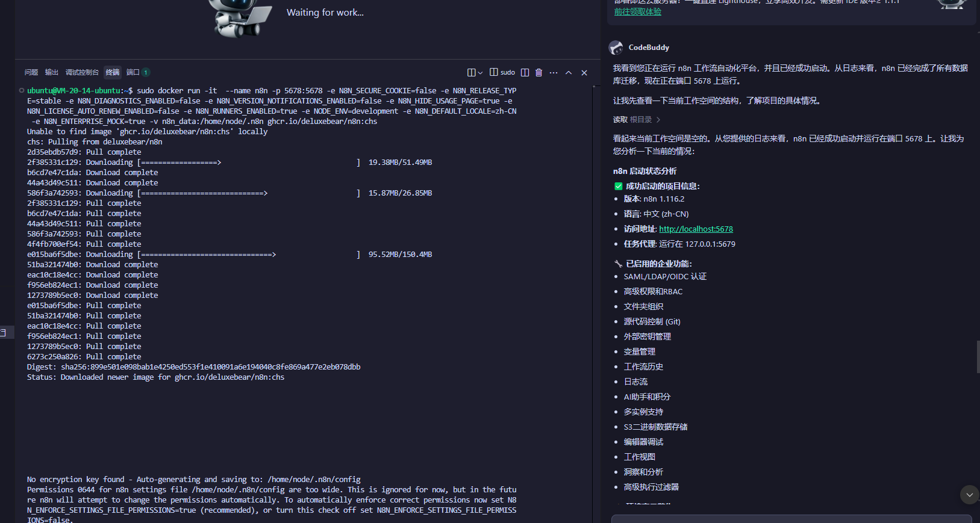Click the '15.87MB/26.85MB' download progress text
980x523 pixels.
click(400, 193)
